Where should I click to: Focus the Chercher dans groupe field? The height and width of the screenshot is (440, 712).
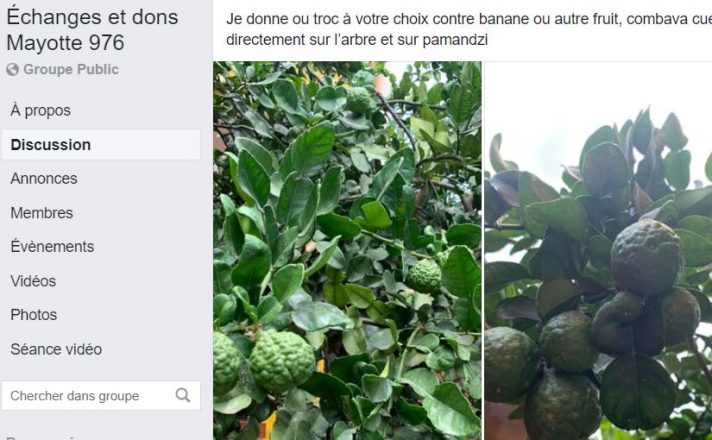[101, 396]
